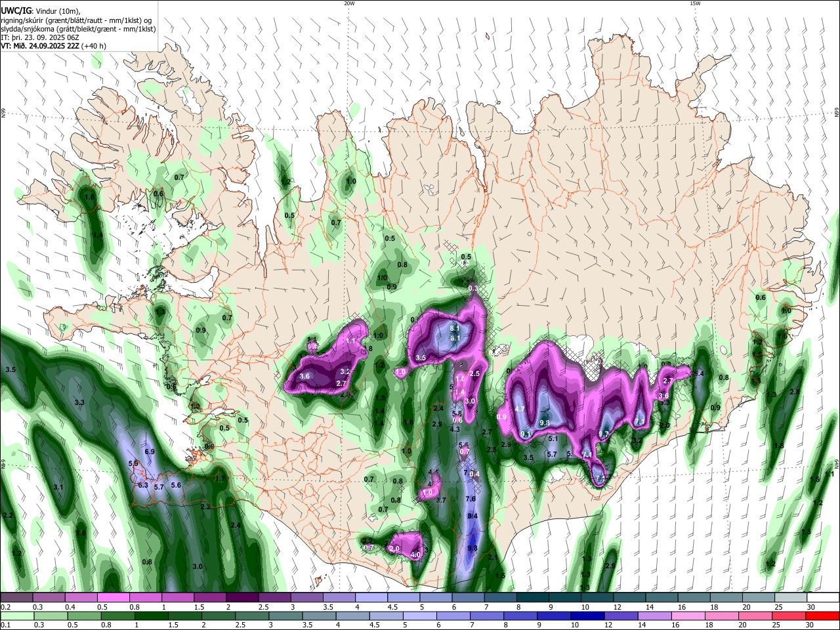Image resolution: width=840 pixels, height=630 pixels.
Task: Click the '6.9' precipitation value on the map
Action: pos(149,451)
